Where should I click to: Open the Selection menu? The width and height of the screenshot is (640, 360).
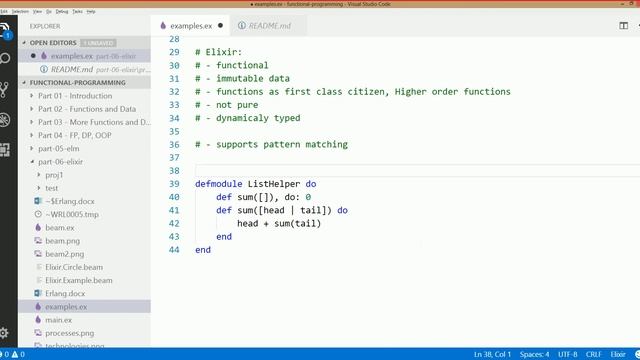[x=20, y=11]
